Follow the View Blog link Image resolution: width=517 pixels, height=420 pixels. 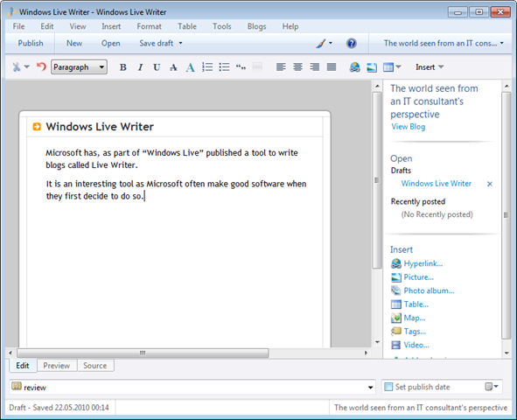pyautogui.click(x=409, y=127)
